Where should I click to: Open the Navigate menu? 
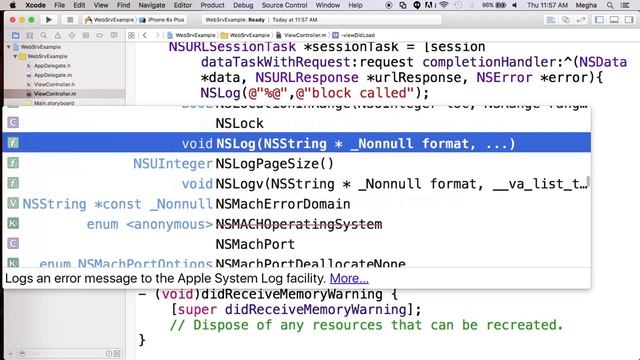pos(152,5)
